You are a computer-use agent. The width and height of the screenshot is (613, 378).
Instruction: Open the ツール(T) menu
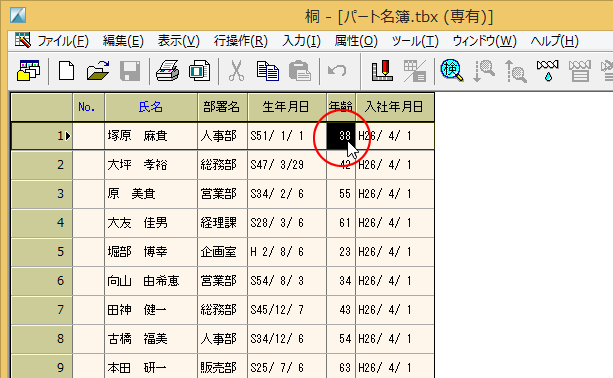[415, 41]
